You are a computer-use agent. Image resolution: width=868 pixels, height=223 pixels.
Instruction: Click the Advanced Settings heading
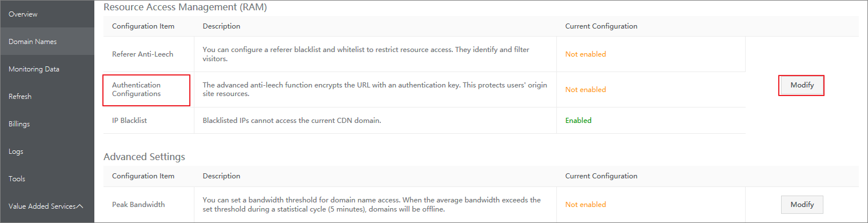click(x=144, y=156)
